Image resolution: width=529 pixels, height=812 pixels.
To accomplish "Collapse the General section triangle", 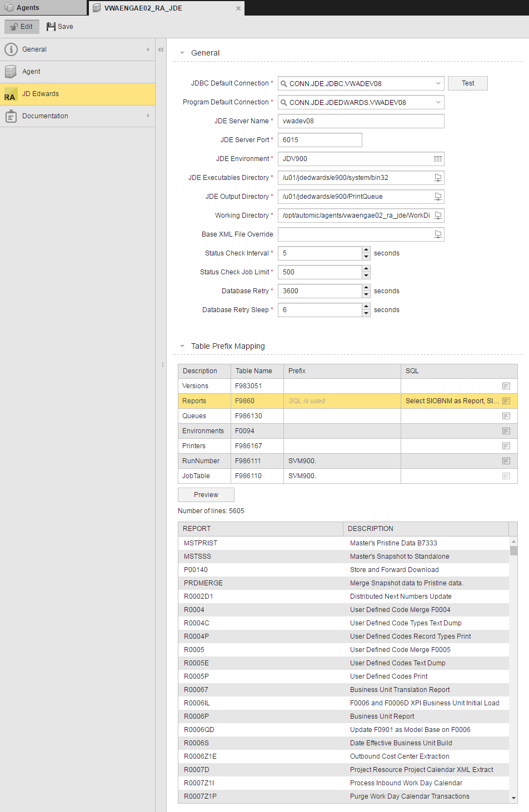I will pyautogui.click(x=182, y=53).
